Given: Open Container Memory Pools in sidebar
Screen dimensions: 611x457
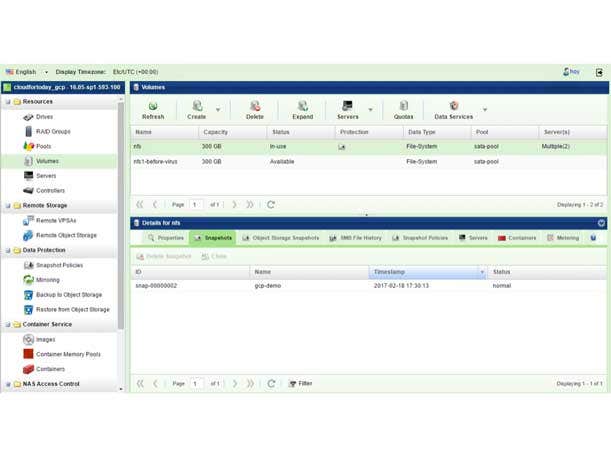Looking at the screenshot, I should [x=67, y=354].
